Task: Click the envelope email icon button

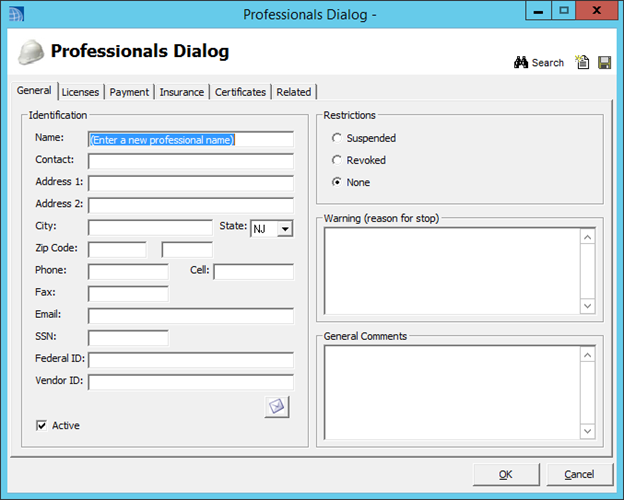Action: coord(277,406)
